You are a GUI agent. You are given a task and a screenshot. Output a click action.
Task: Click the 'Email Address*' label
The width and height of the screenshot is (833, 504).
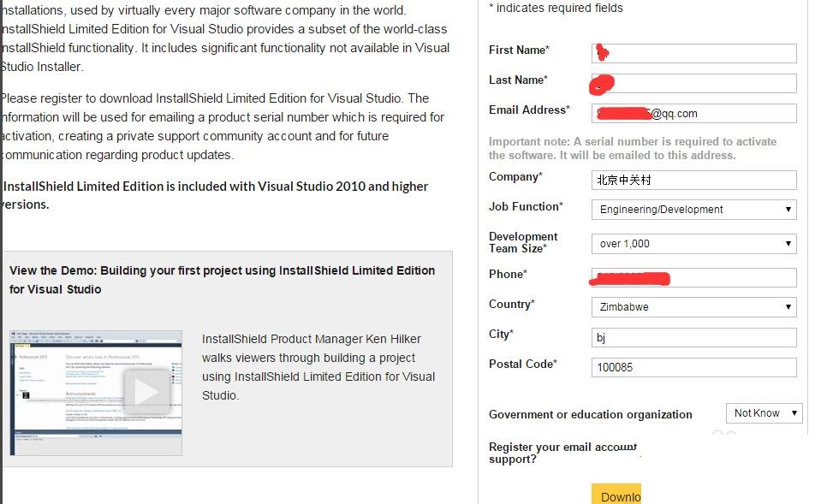(529, 110)
